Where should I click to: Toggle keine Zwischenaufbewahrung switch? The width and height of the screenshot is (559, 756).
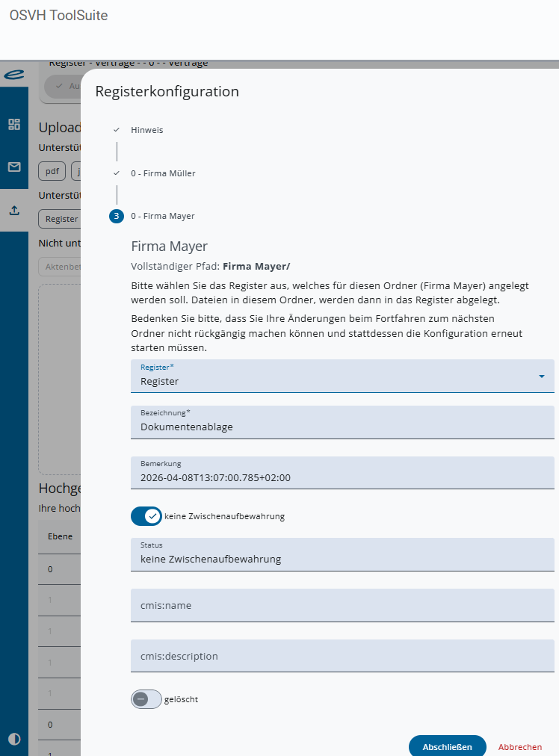(146, 516)
